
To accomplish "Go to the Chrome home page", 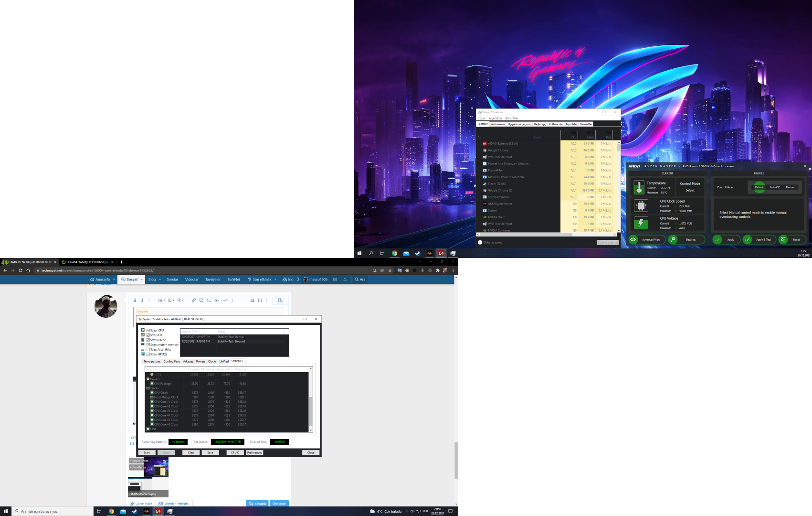I will [x=28, y=270].
